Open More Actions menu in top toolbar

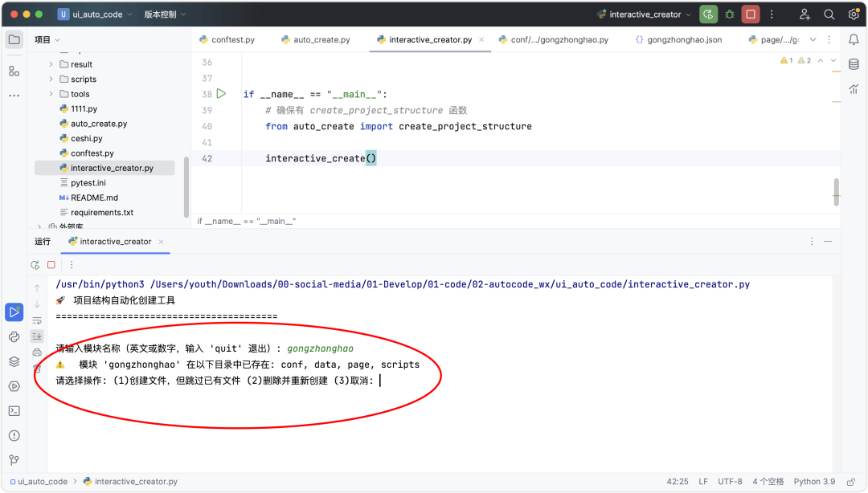click(772, 14)
